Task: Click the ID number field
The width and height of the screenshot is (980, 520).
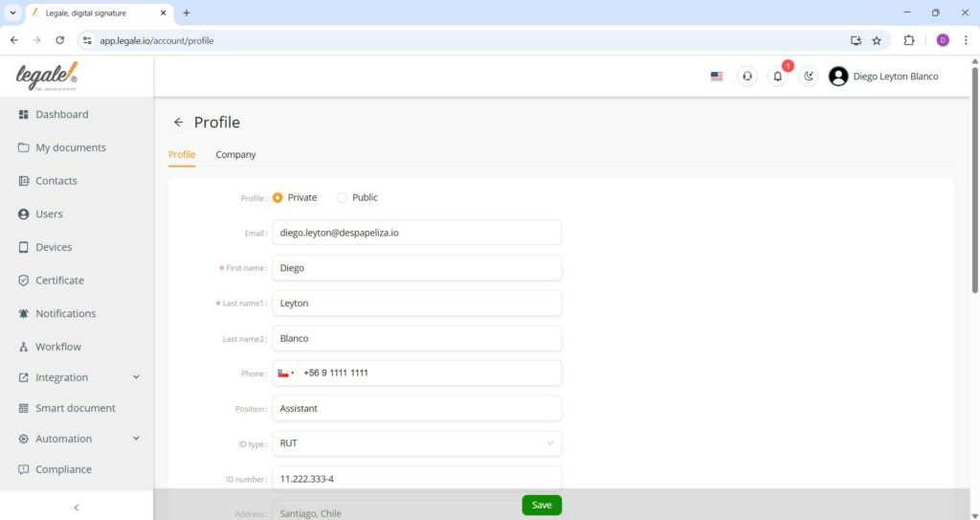Action: coord(417,479)
